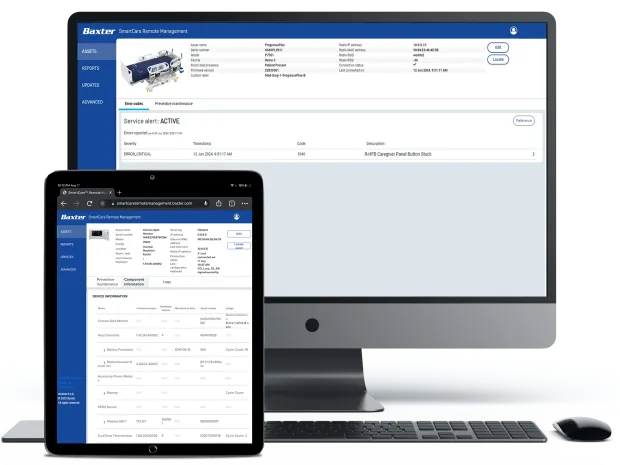This screenshot has width=620, height=465.
Task: Tap the tablet browser address bar
Action: tap(154, 203)
